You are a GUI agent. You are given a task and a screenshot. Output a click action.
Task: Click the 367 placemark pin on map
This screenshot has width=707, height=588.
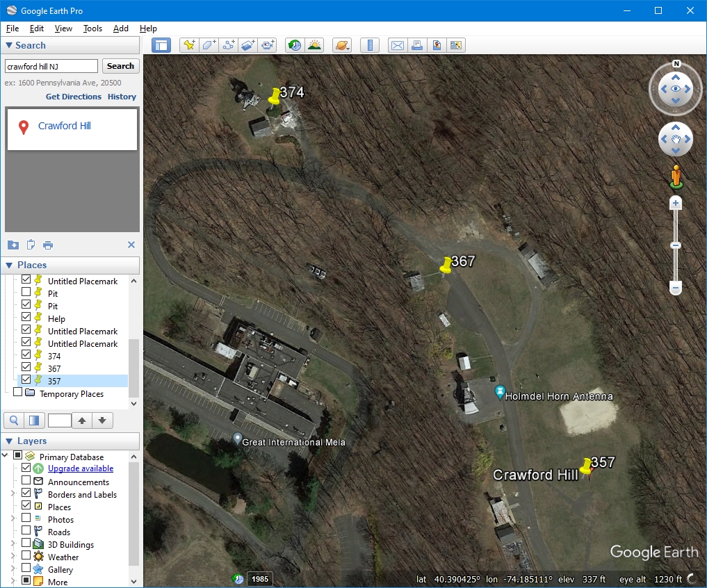(x=446, y=265)
